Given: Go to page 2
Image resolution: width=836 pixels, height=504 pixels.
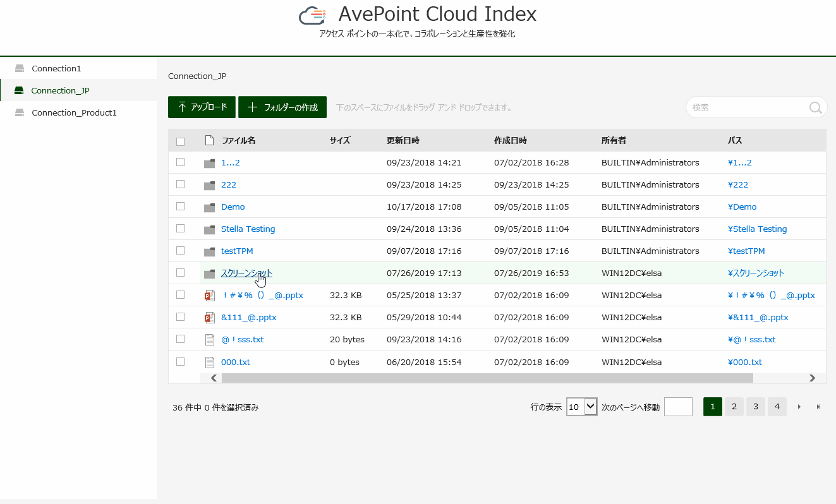Looking at the screenshot, I should pos(734,407).
